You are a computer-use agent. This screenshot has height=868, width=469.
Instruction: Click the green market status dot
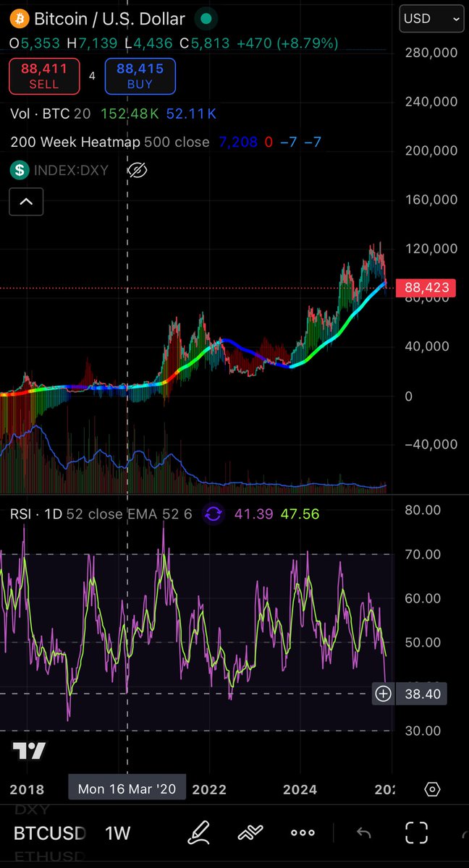206,19
